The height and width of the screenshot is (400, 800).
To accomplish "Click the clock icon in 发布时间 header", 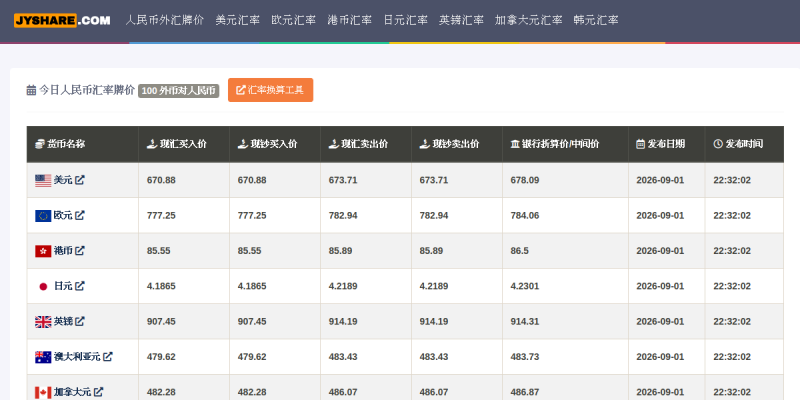I will pyautogui.click(x=718, y=144).
